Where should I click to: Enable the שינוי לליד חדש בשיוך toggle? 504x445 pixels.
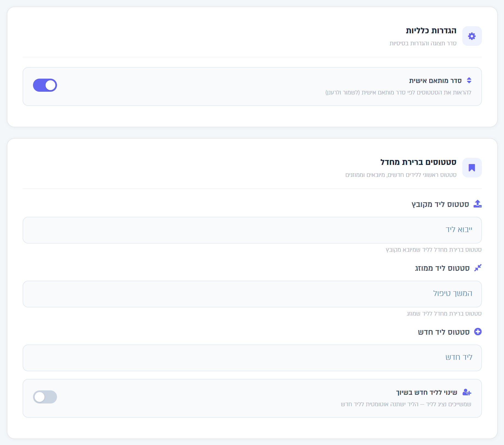(x=45, y=397)
